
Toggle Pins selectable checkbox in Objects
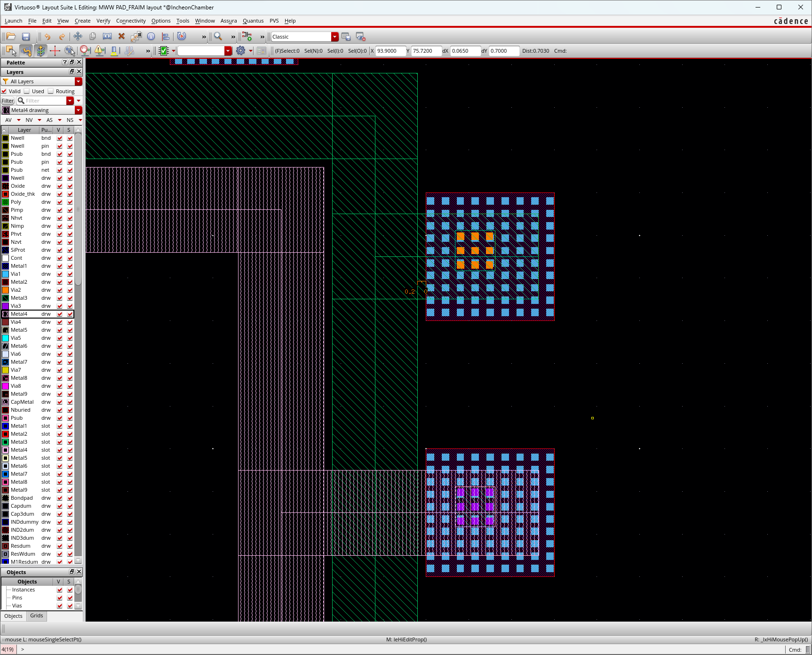[x=70, y=598]
